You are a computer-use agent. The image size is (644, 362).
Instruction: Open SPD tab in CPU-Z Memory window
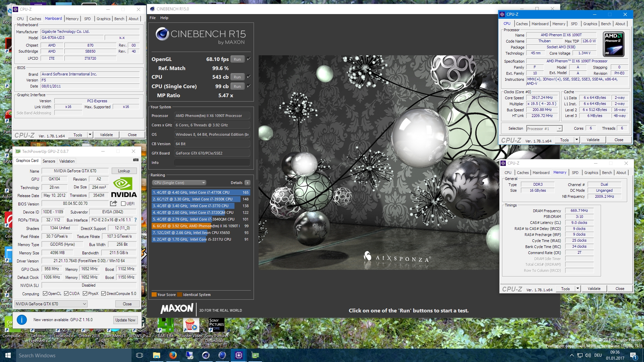coord(575,173)
